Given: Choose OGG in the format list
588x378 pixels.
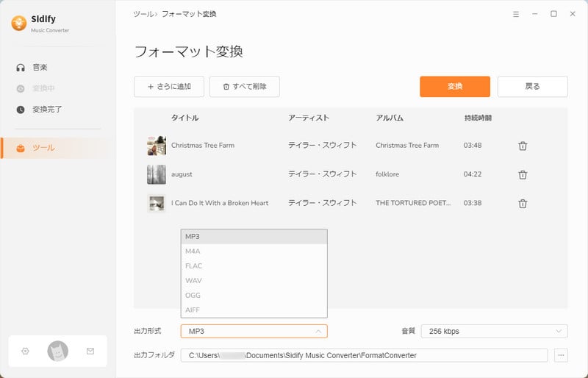Looking at the screenshot, I should tap(254, 296).
